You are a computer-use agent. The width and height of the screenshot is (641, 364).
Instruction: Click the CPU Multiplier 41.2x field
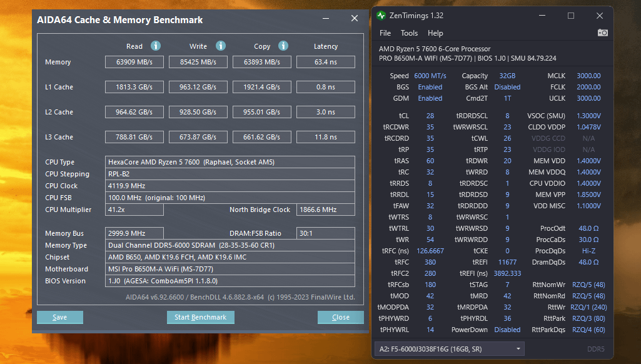pyautogui.click(x=134, y=210)
